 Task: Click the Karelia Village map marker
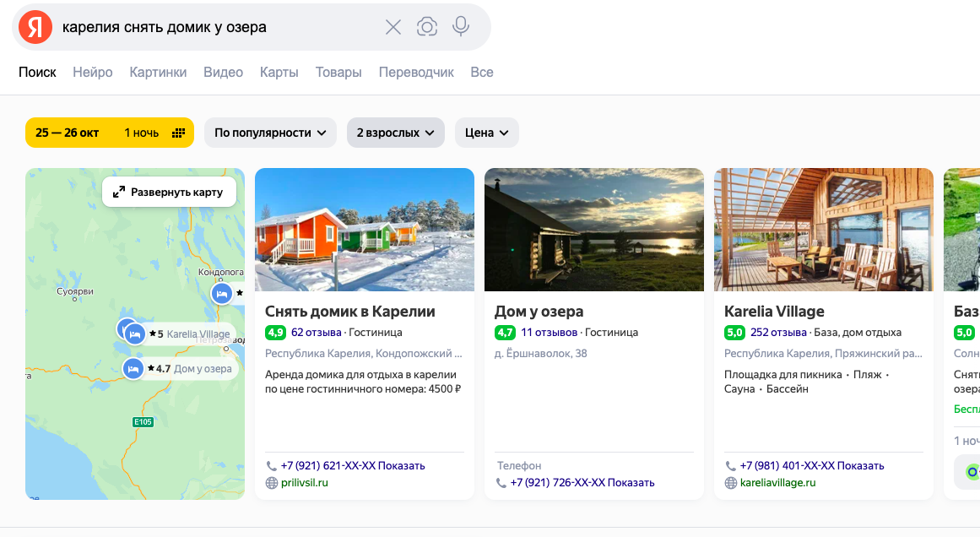click(133, 334)
